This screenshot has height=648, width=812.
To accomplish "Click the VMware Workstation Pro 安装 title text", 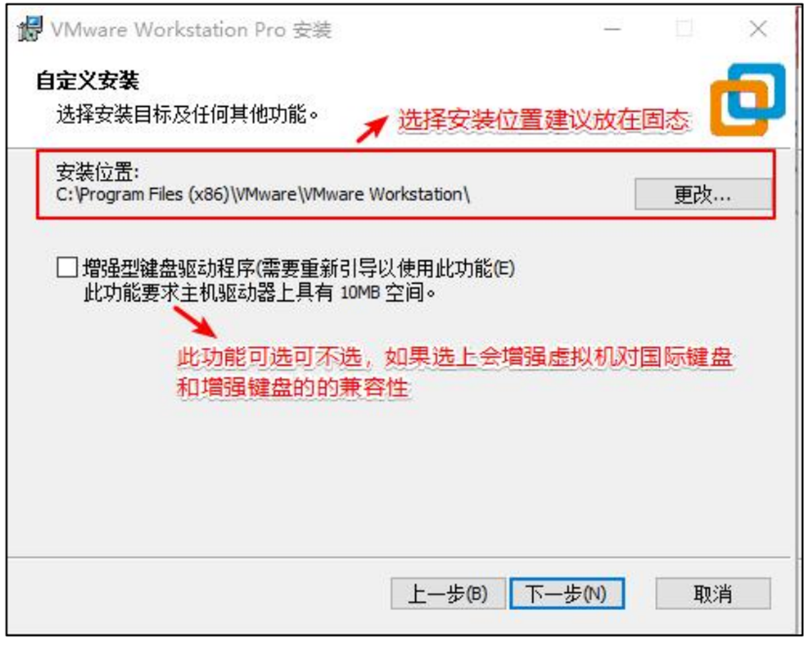I will pyautogui.click(x=192, y=31).
